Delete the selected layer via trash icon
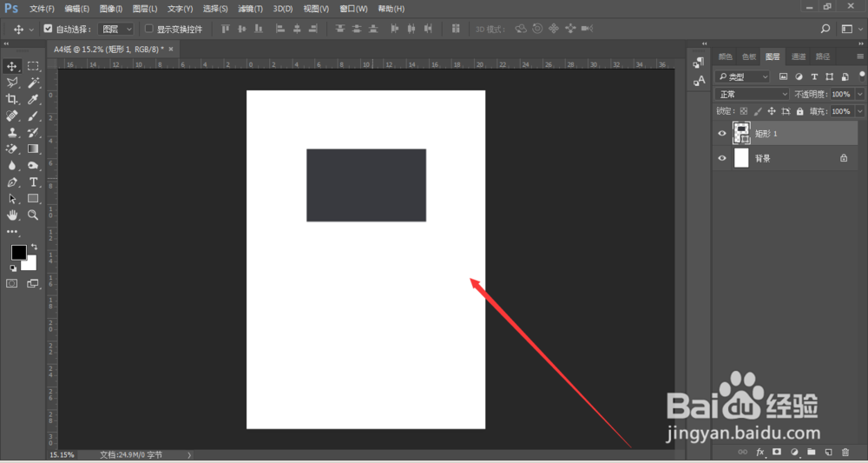The width and height of the screenshot is (868, 463). (845, 452)
